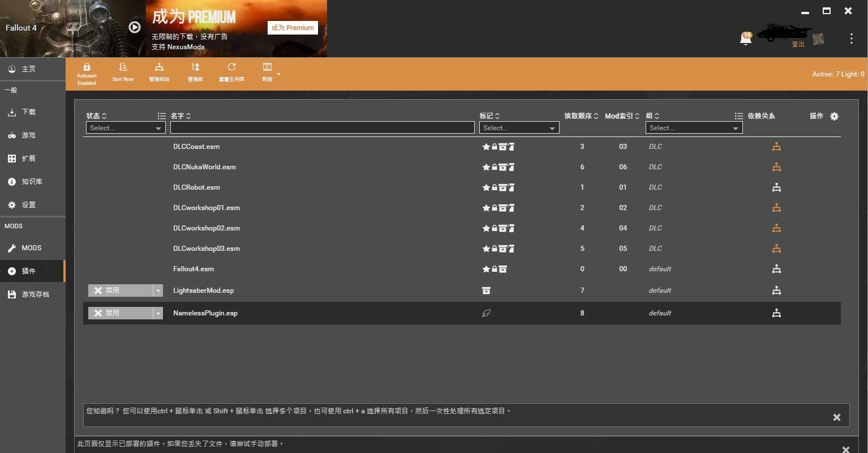Click the leaf flag icon on NamelessPlugin.esp

tap(486, 313)
